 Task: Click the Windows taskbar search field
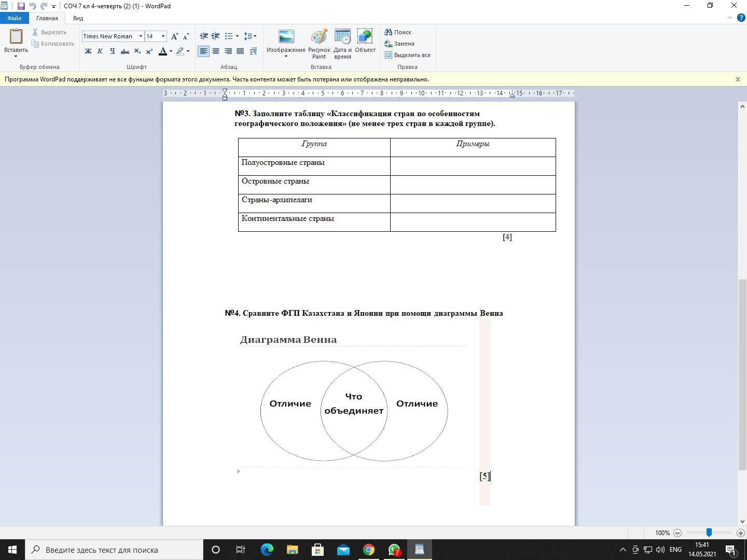click(114, 550)
